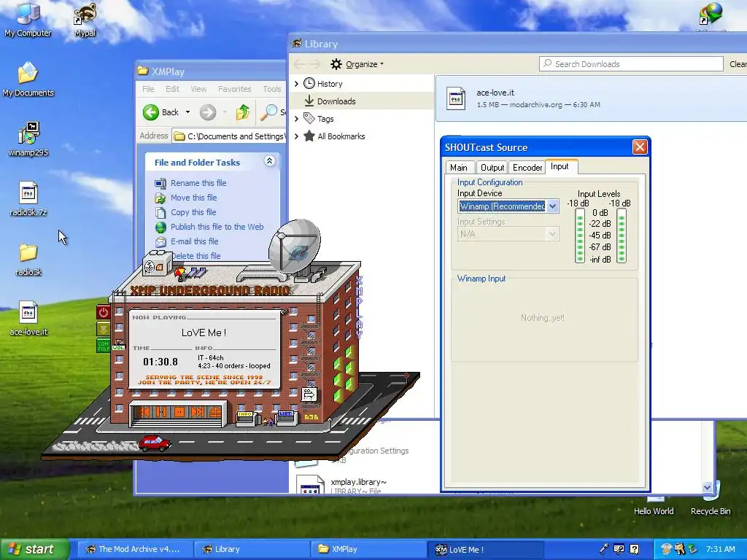Open the Input Device dropdown

click(508, 206)
